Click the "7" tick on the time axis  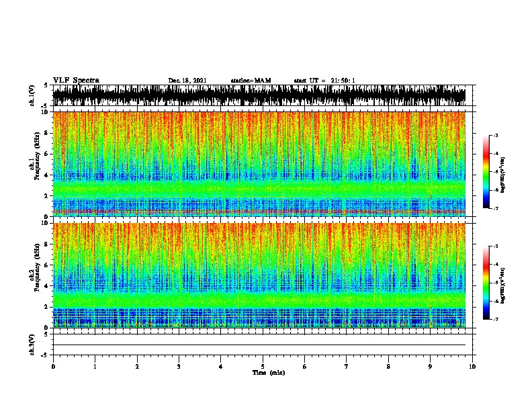click(347, 367)
